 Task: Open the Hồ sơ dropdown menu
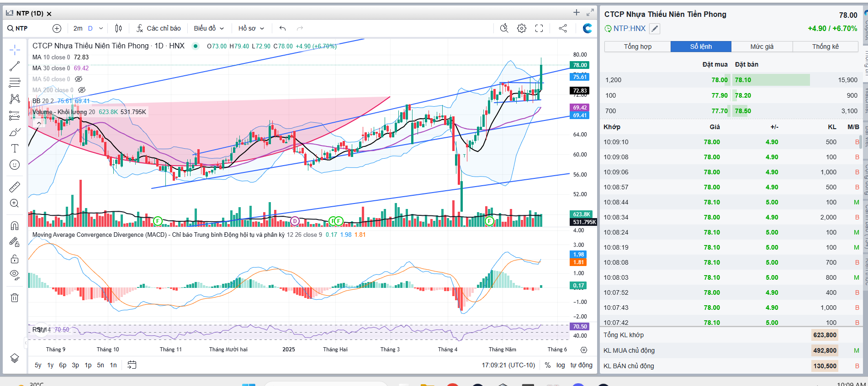point(251,28)
